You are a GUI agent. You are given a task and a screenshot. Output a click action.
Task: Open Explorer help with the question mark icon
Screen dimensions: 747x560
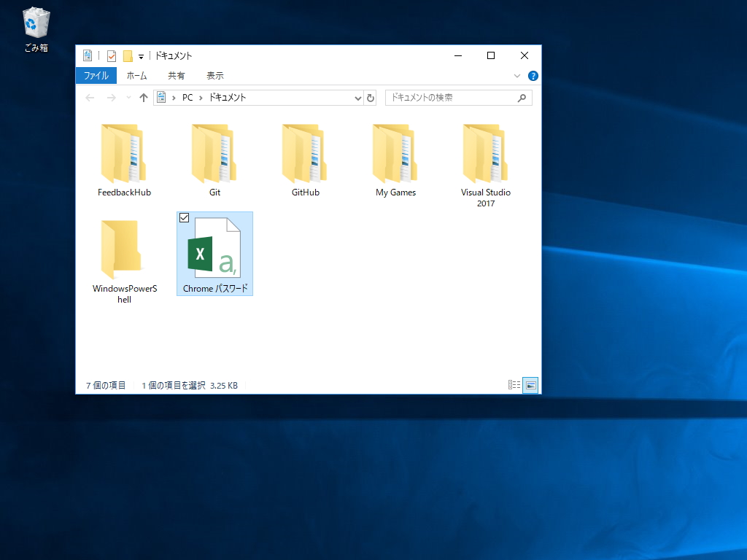(x=532, y=75)
